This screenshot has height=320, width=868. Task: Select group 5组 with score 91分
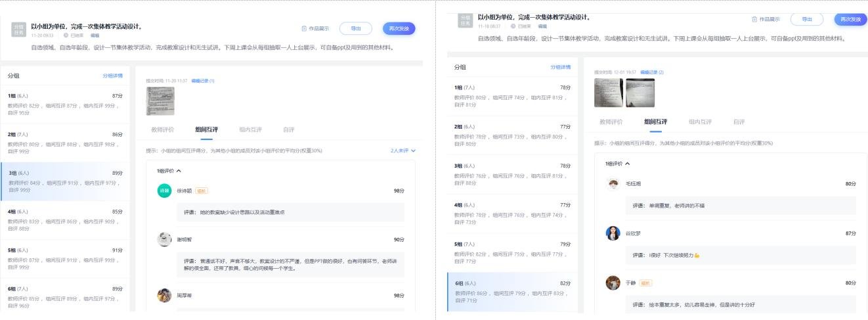[x=65, y=254]
